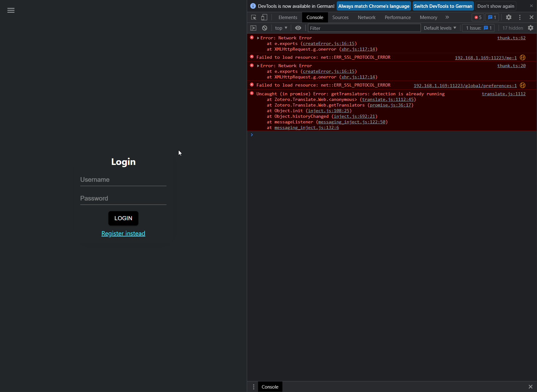Image resolution: width=537 pixels, height=392 pixels.
Task: Switch to the Network panel
Action: 366,17
